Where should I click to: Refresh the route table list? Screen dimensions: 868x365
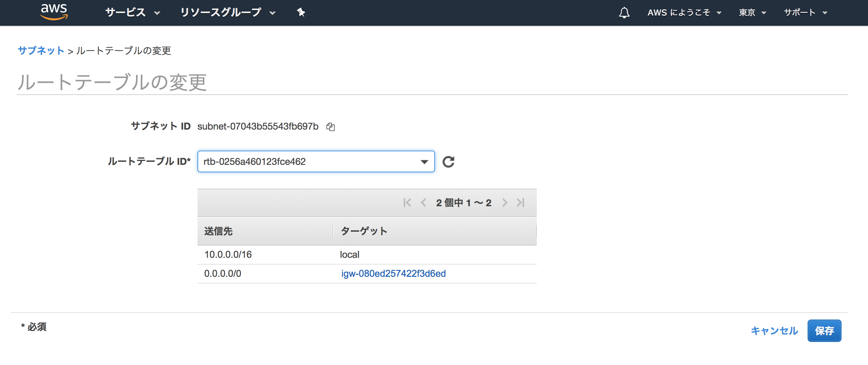[x=449, y=162]
